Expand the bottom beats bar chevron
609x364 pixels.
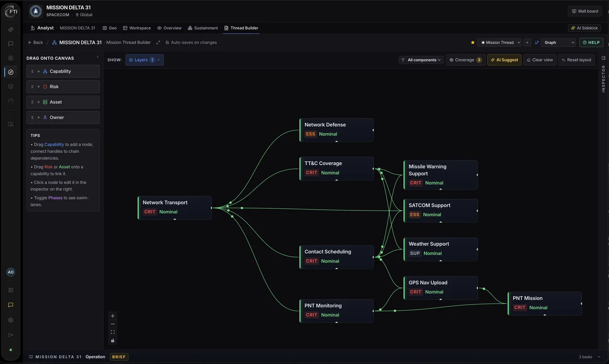pyautogui.click(x=599, y=357)
